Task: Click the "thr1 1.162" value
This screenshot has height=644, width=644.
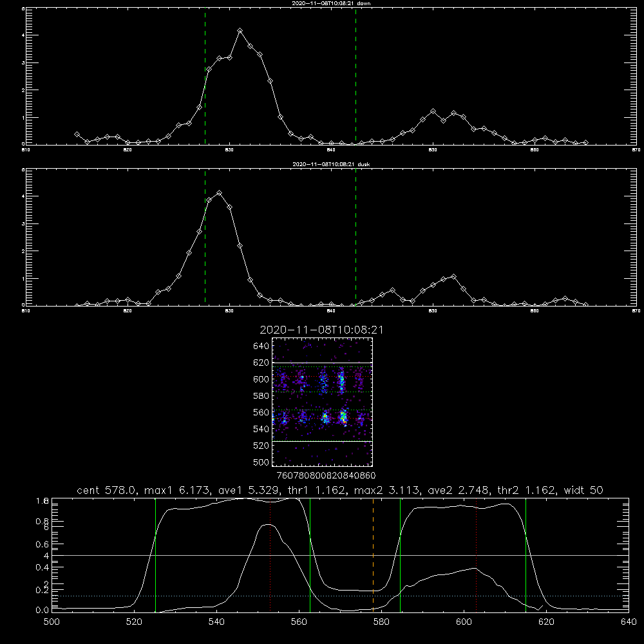Action: (x=318, y=490)
